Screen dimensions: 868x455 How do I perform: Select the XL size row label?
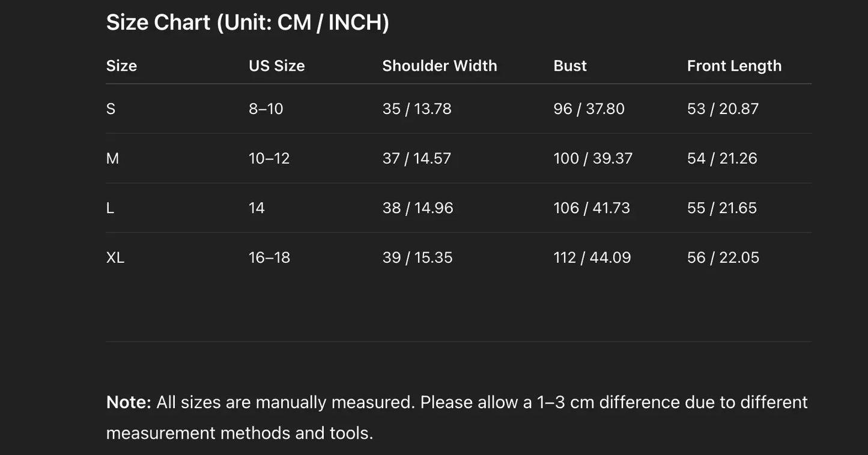(115, 258)
